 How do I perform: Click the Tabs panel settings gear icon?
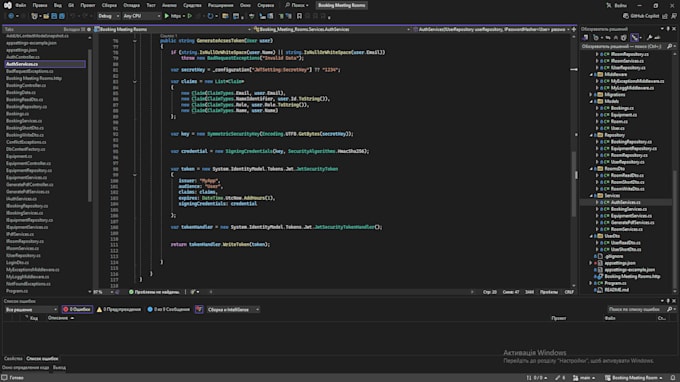[89, 29]
